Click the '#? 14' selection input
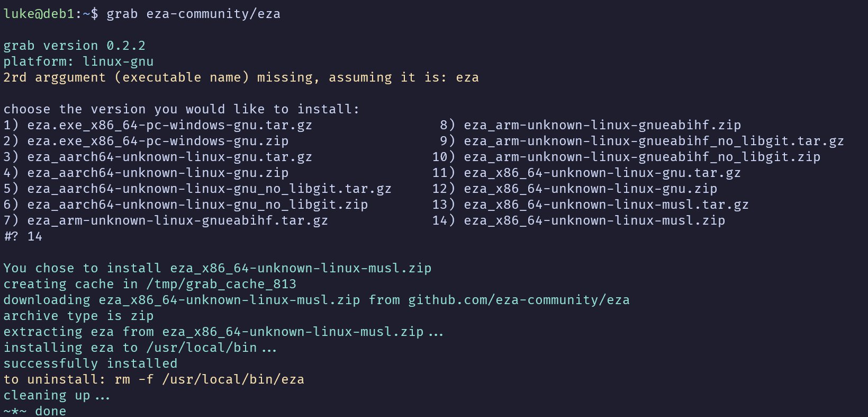 point(23,236)
